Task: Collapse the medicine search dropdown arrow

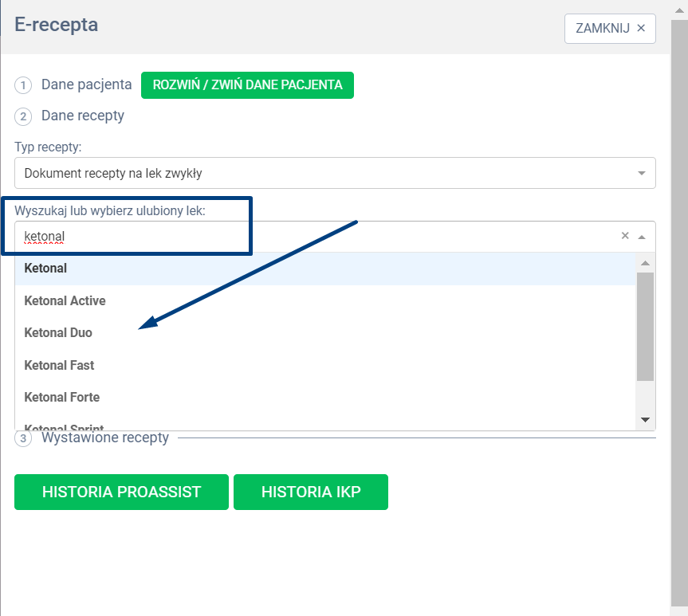Action: pyautogui.click(x=642, y=237)
